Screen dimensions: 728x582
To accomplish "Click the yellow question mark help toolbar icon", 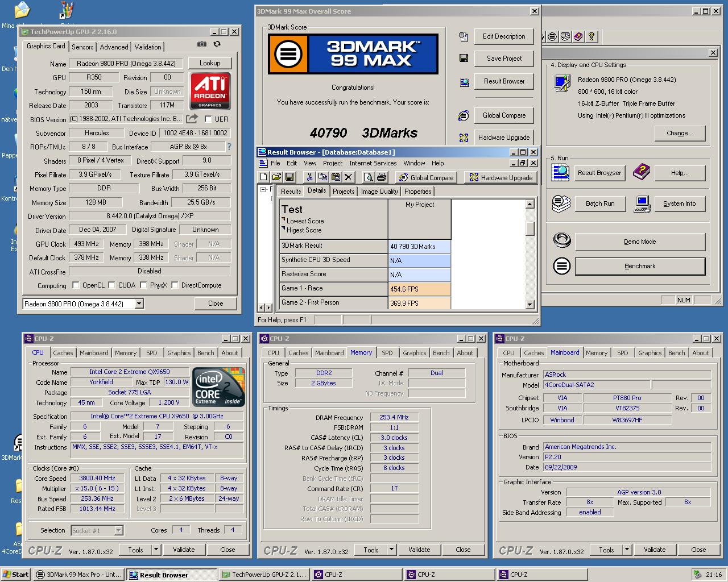I will [x=592, y=37].
